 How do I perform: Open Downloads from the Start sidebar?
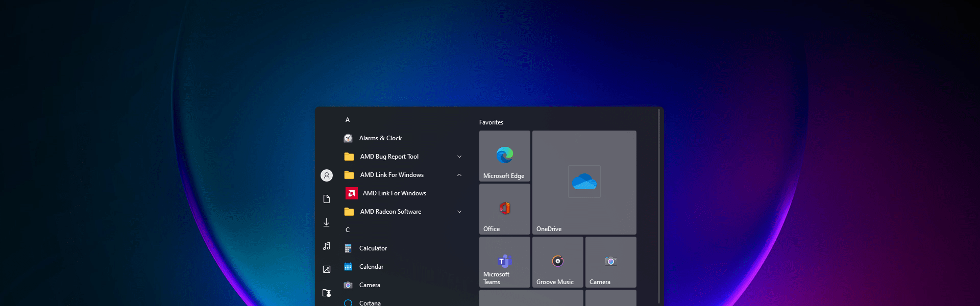tap(327, 222)
